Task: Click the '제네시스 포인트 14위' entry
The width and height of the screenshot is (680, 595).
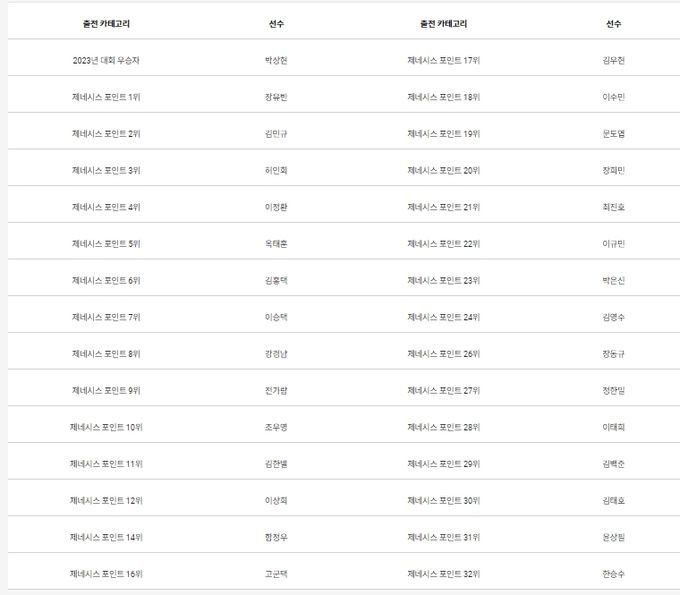Action: coord(106,537)
